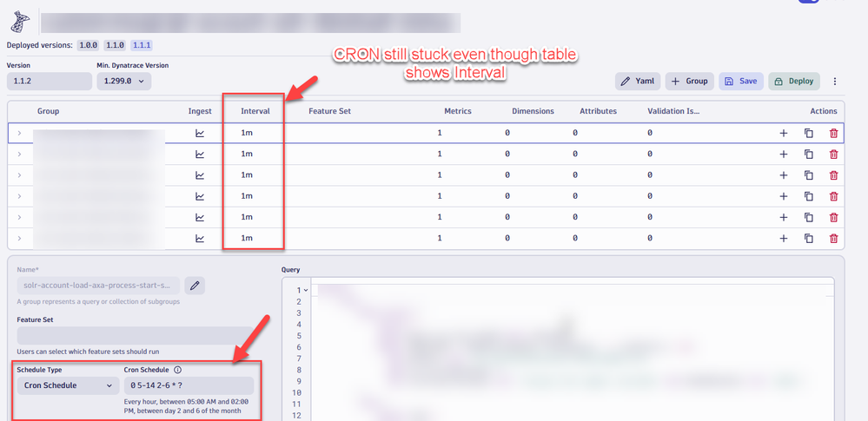Copy the fifth group row
The height and width of the screenshot is (421, 868).
[x=808, y=217]
